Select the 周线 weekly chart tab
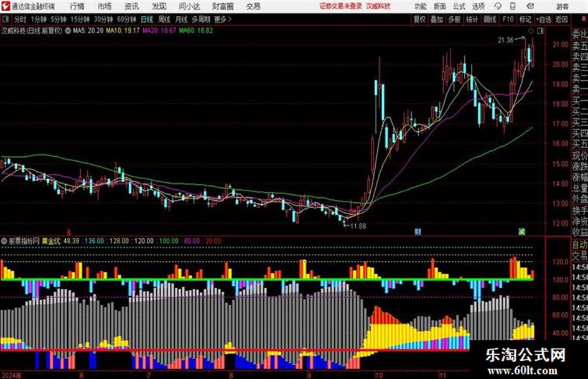 point(164,19)
